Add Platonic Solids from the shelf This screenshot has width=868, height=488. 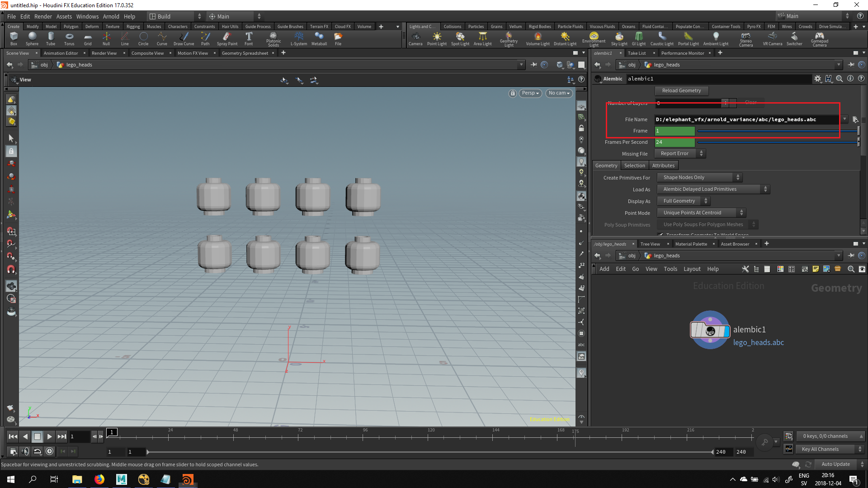pyautogui.click(x=274, y=39)
